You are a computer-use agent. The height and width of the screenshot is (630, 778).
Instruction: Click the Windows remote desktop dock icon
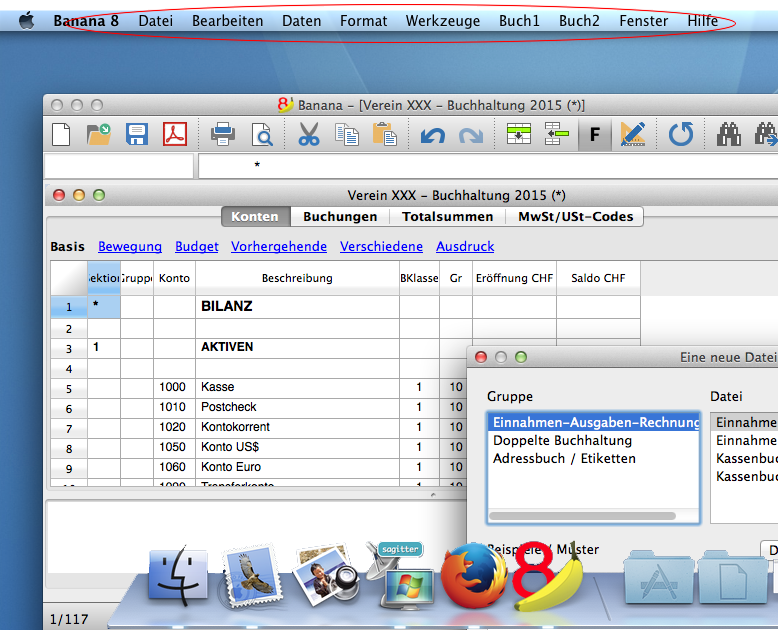400,575
